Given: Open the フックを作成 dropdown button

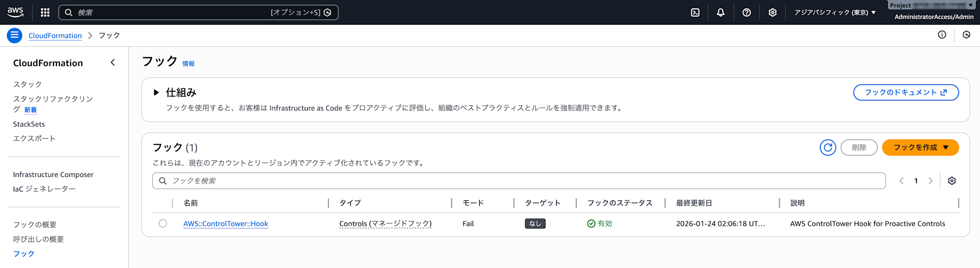Looking at the screenshot, I should click(x=920, y=147).
